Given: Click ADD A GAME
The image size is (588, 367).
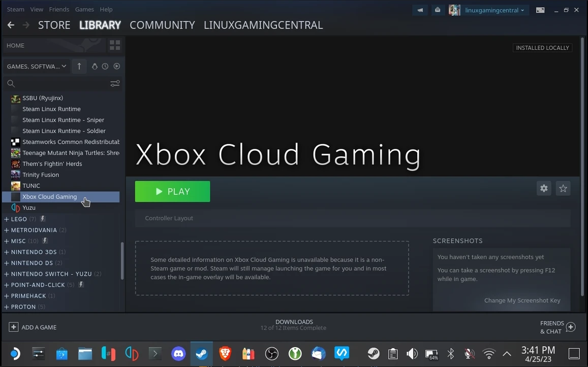Looking at the screenshot, I should click(33, 327).
